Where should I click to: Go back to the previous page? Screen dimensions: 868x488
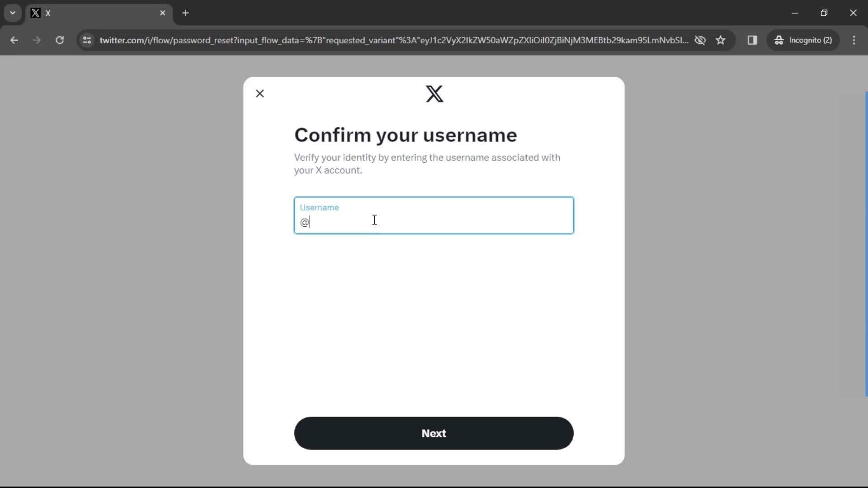[x=14, y=40]
